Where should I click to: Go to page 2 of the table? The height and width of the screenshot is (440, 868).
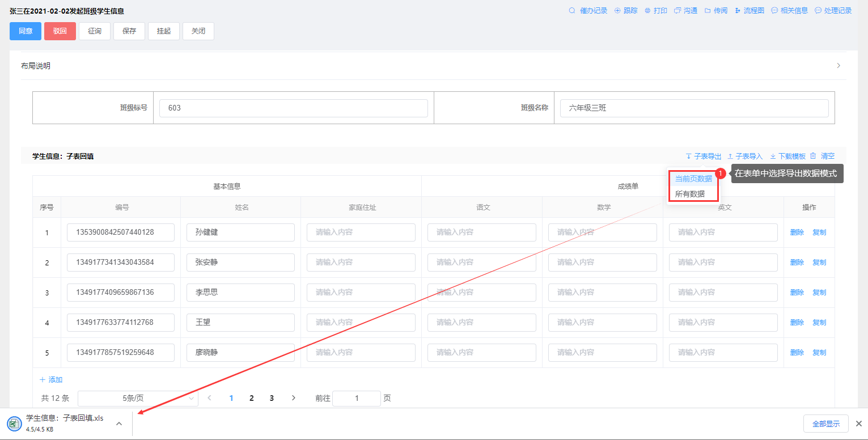[x=251, y=398]
